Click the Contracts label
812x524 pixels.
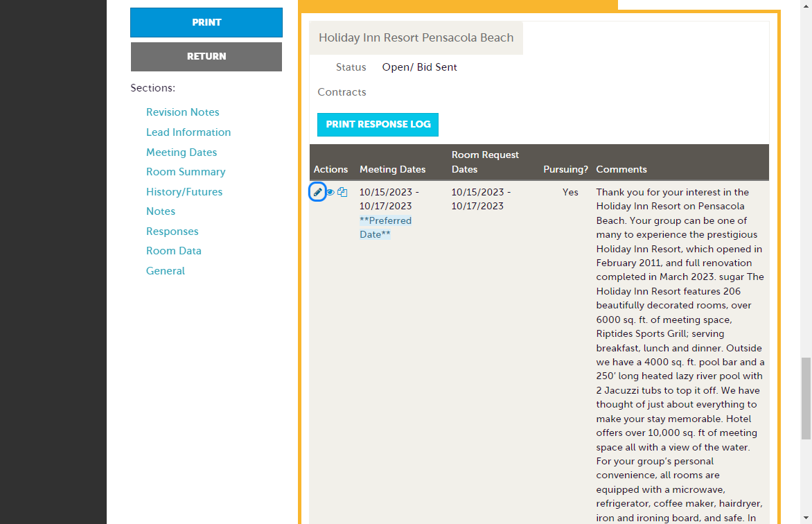(x=342, y=92)
